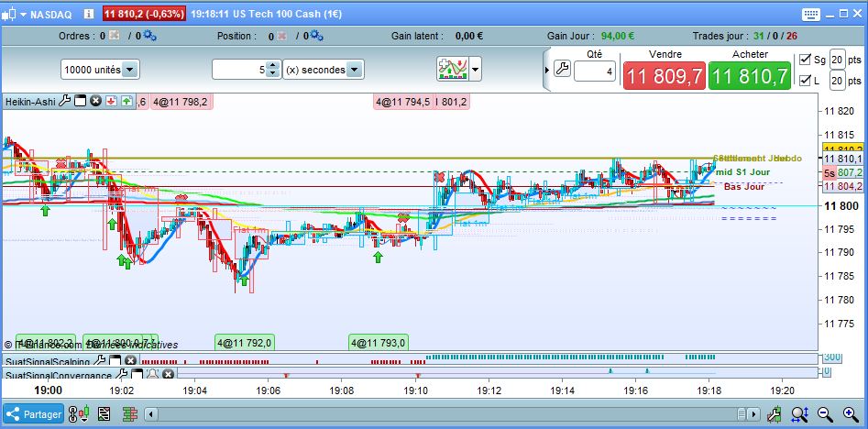Click the Ordres cancel X icon
The width and height of the screenshot is (868, 429).
coord(114,36)
